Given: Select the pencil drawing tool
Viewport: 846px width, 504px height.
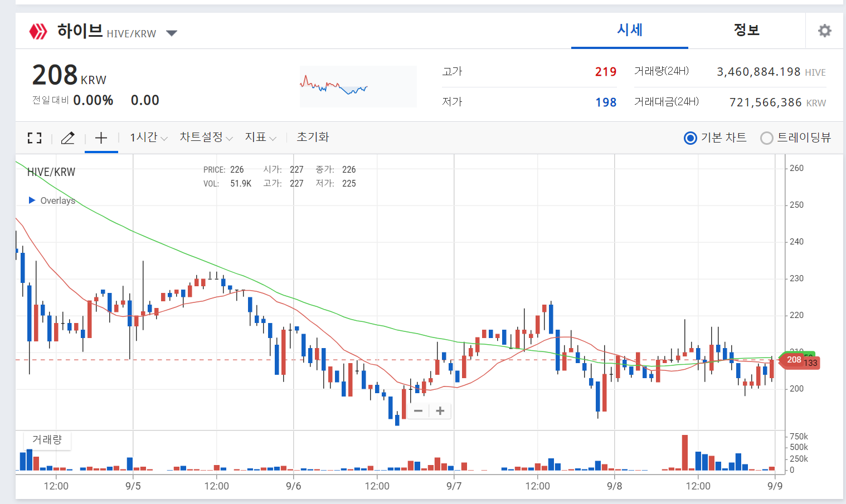Looking at the screenshot, I should click(67, 138).
